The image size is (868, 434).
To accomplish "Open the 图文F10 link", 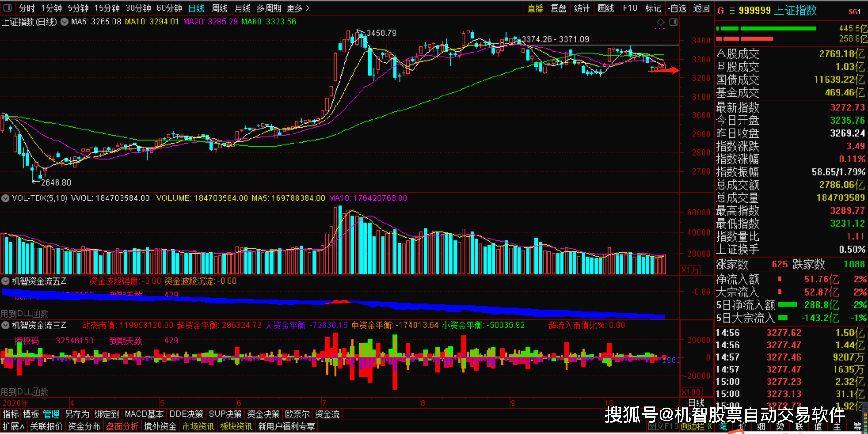I will tap(663, 426).
